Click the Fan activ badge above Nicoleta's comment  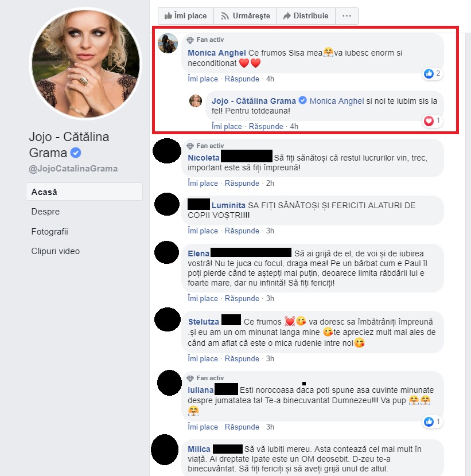pyautogui.click(x=205, y=146)
